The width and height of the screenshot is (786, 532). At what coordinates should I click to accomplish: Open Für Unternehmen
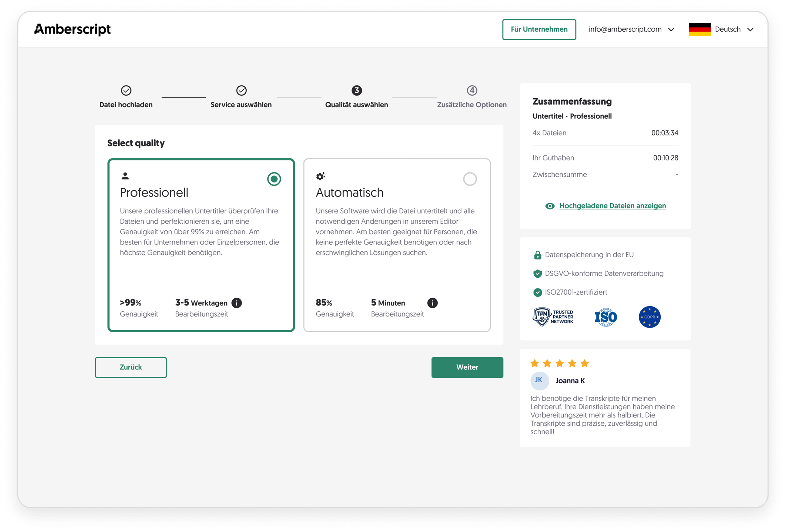pos(539,29)
